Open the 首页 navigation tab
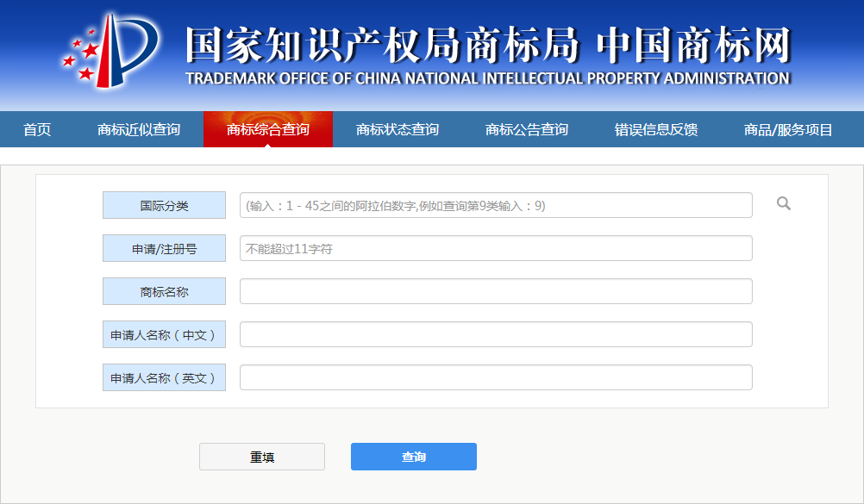Viewport: 864px width, 504px height. pyautogui.click(x=37, y=129)
